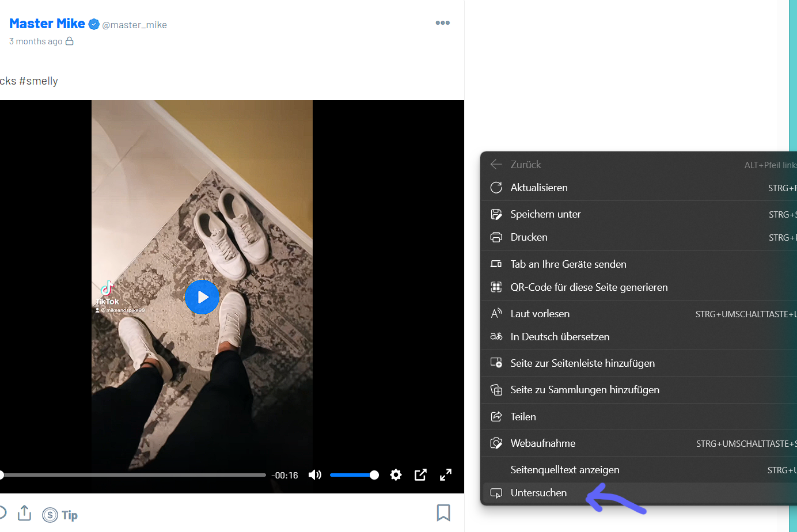Open the Master Mike profile link
The image size is (797, 532).
pyautogui.click(x=47, y=24)
